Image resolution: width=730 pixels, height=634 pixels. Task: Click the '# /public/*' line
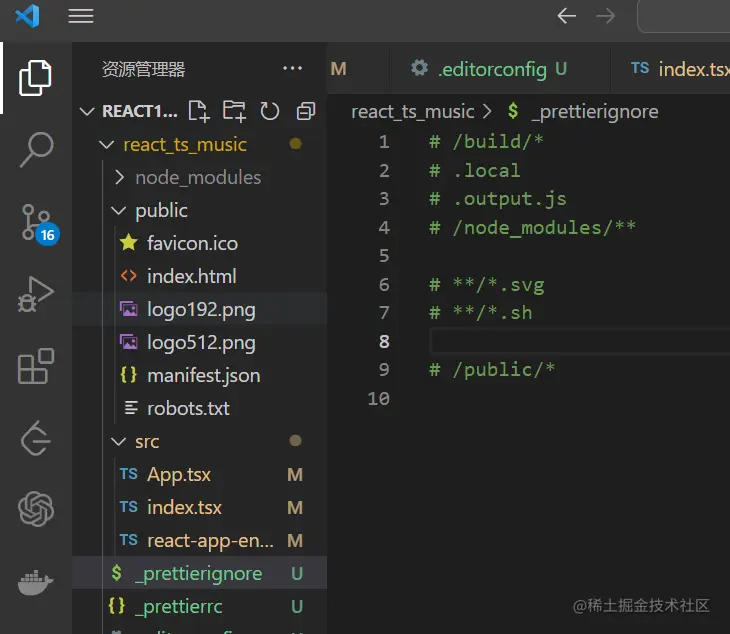point(492,370)
